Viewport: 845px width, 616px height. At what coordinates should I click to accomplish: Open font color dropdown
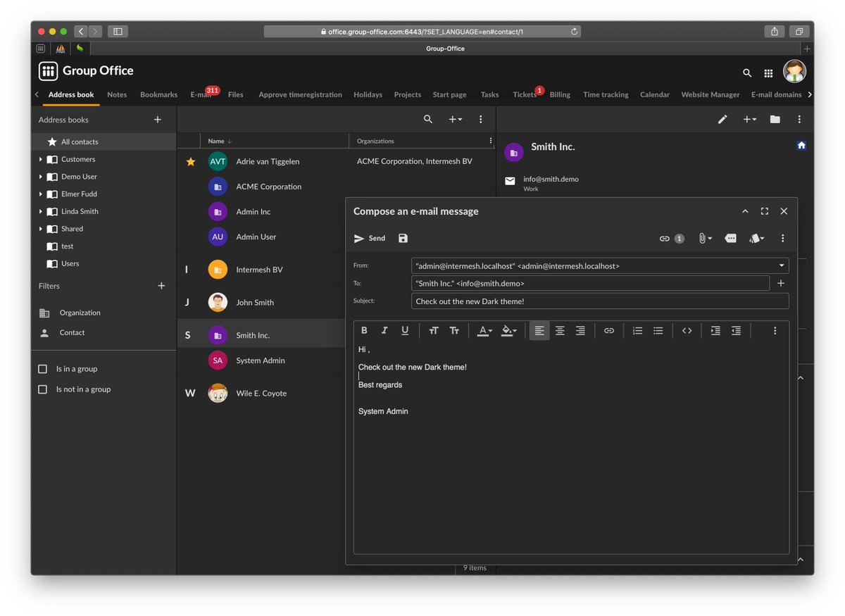point(484,331)
